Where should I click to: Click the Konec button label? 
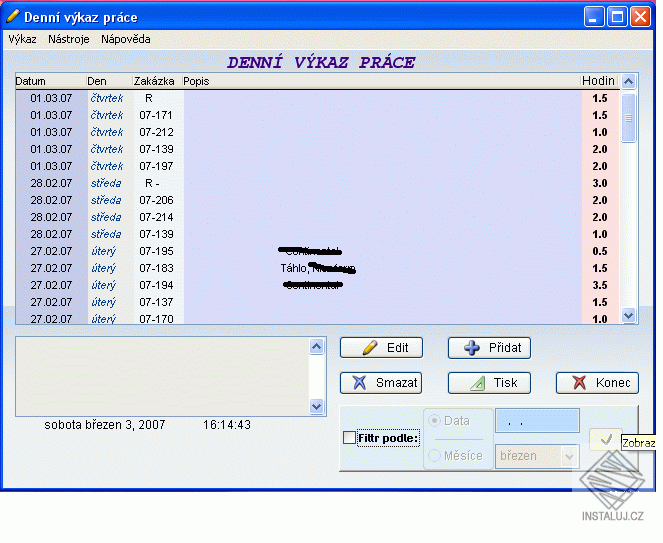pos(613,383)
